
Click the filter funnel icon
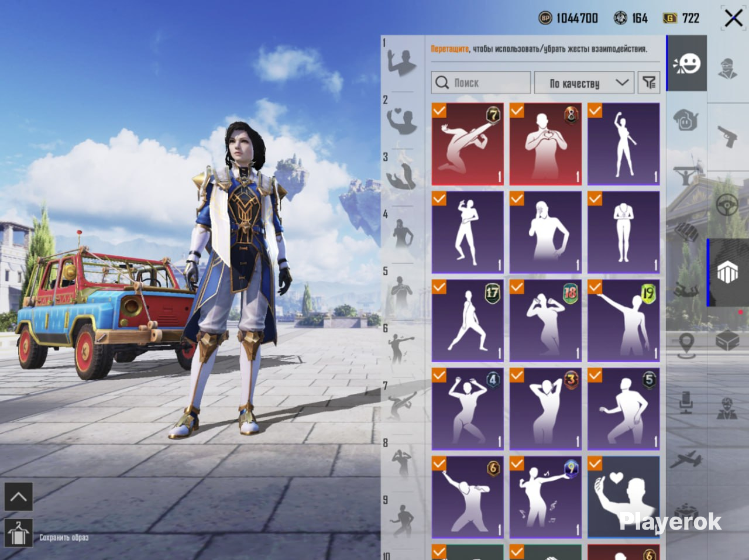649,83
